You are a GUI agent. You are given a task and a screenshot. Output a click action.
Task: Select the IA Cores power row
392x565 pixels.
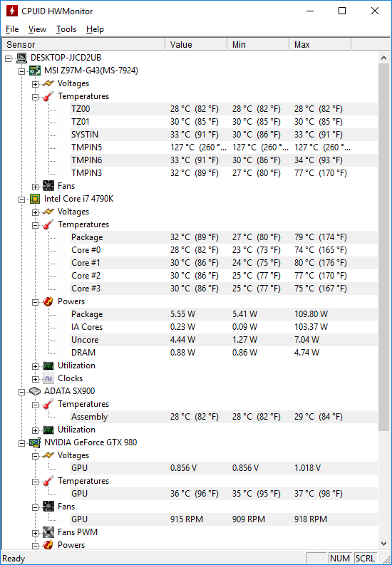(223, 327)
